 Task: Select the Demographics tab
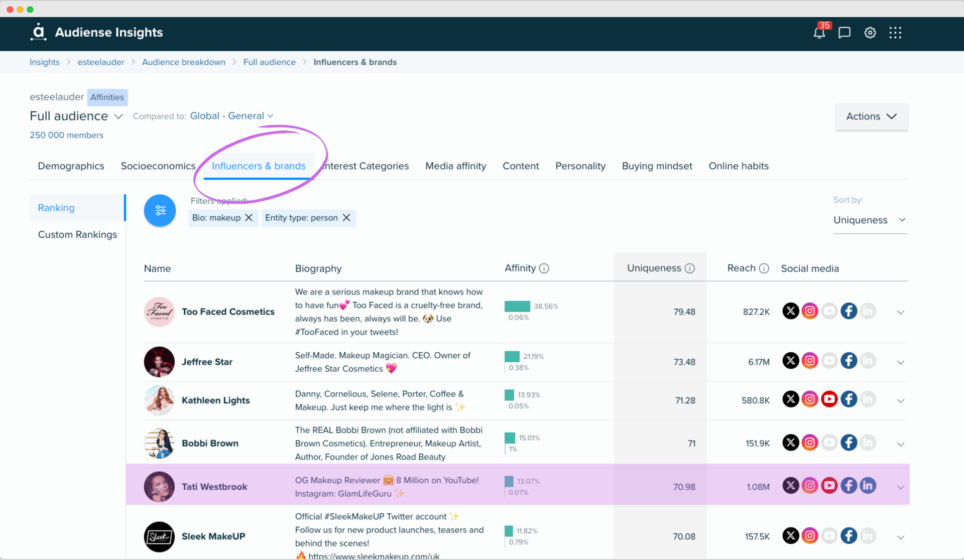71,165
